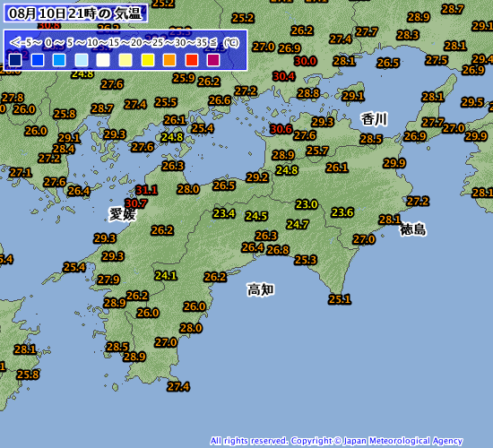This screenshot has width=493, height=448.
Task: Click the Japan Meteorological Agency copyright text
Action: [336, 441]
